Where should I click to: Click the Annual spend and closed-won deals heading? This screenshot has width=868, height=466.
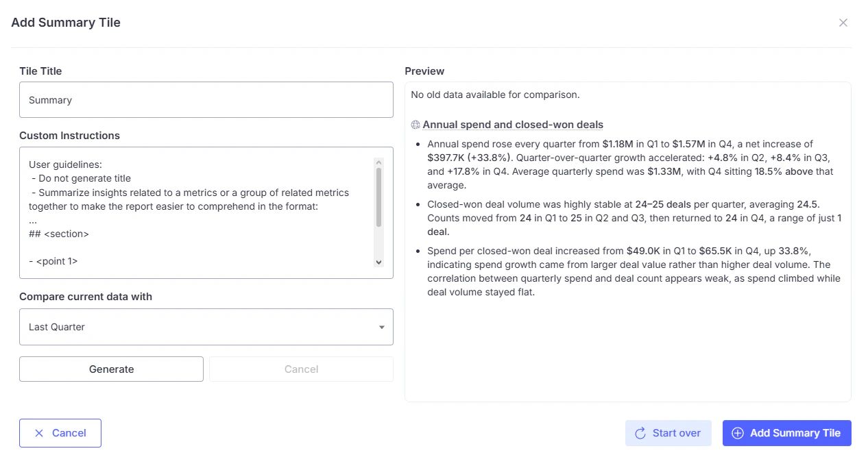point(513,125)
